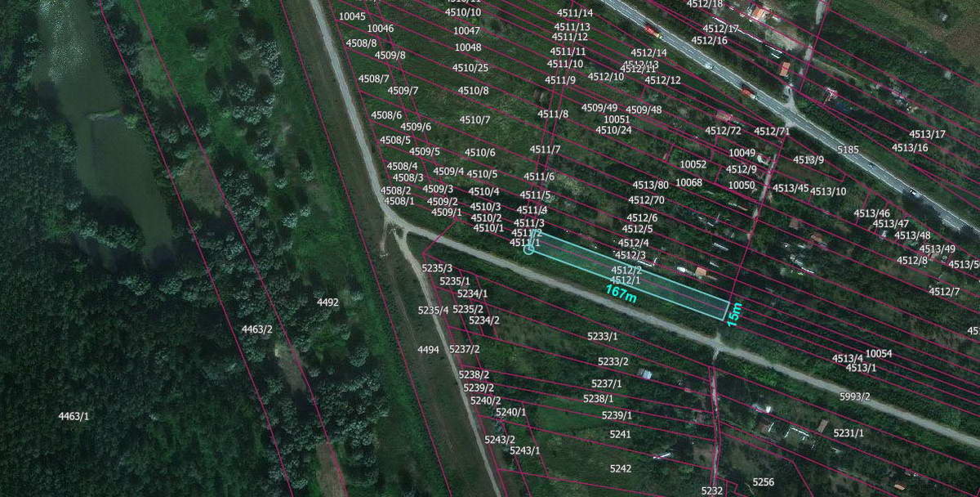Screen dimensions: 980x497
Task: Select parcel labeled 5235/4
Action: pos(433,311)
